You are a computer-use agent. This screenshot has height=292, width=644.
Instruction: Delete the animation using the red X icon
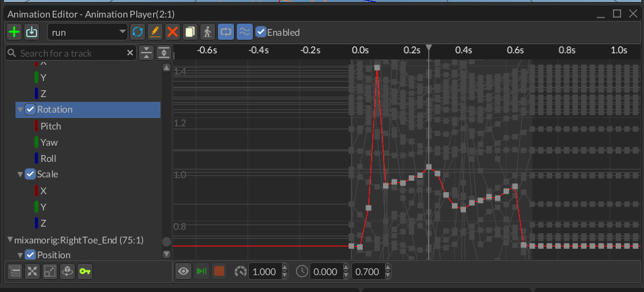[x=173, y=32]
